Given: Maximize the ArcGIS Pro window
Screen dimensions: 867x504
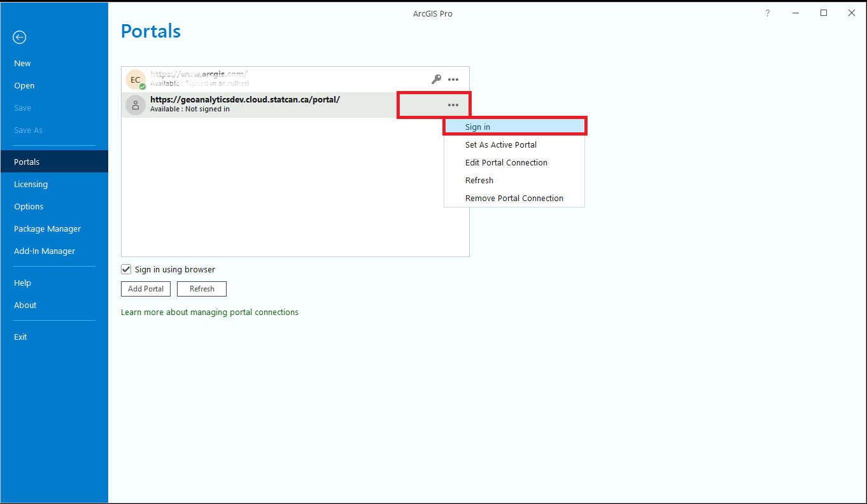Looking at the screenshot, I should tap(824, 13).
